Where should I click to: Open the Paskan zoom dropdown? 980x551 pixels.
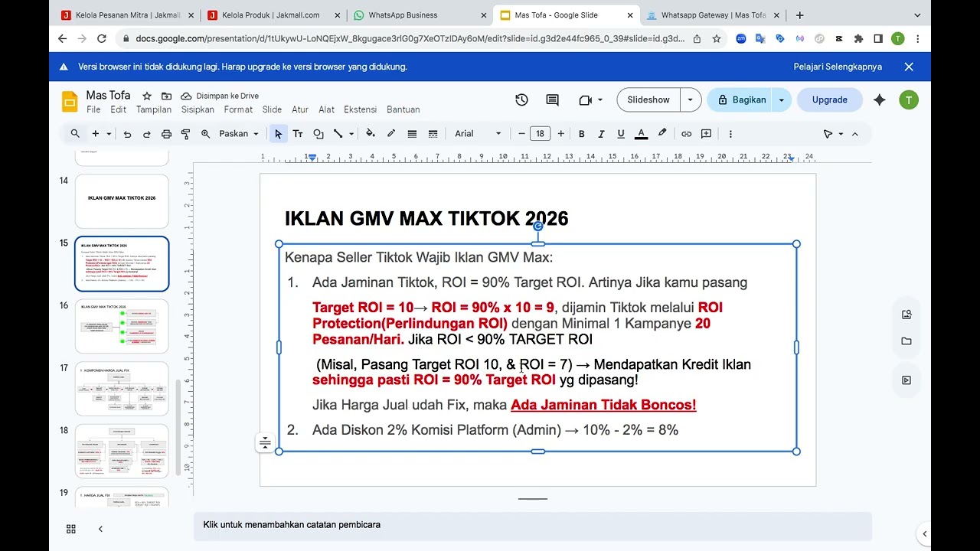point(239,134)
